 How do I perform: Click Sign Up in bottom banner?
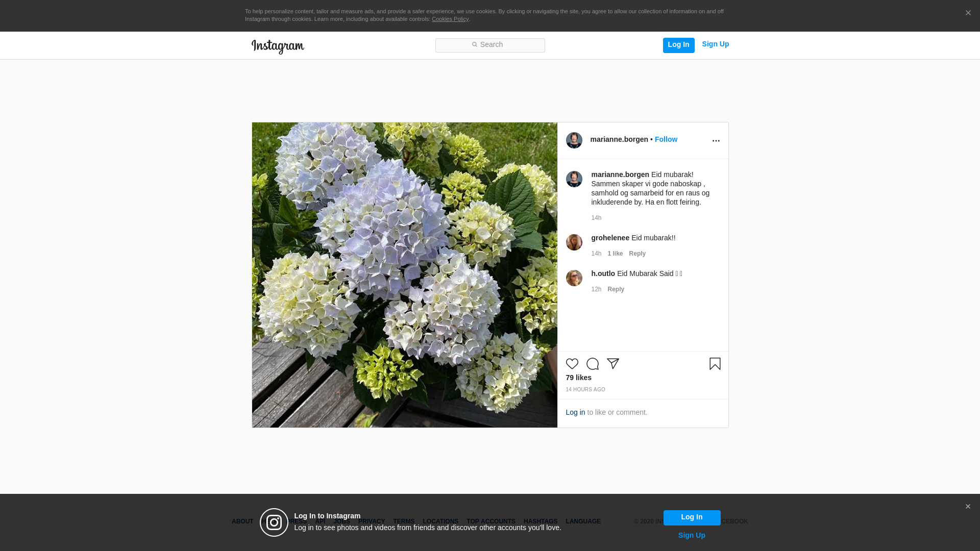tap(692, 535)
